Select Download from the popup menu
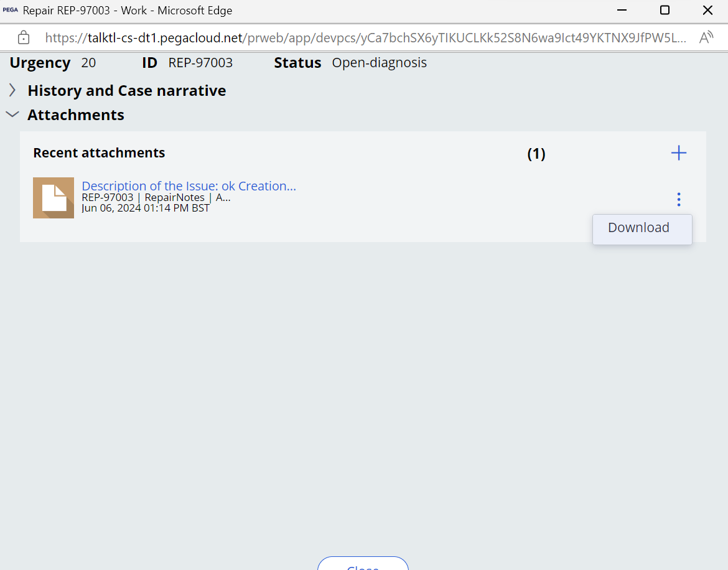This screenshot has height=570, width=728. point(639,228)
